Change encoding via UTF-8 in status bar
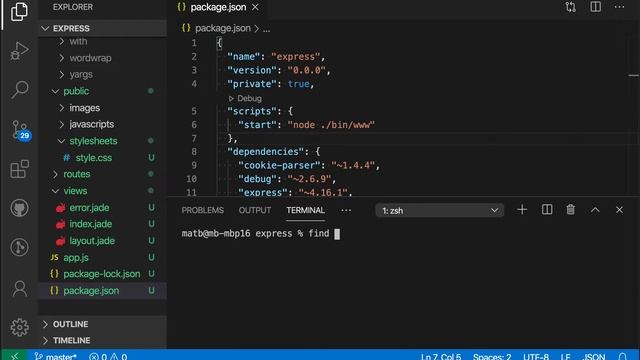Screen dimensions: 640x360 click(536, 356)
